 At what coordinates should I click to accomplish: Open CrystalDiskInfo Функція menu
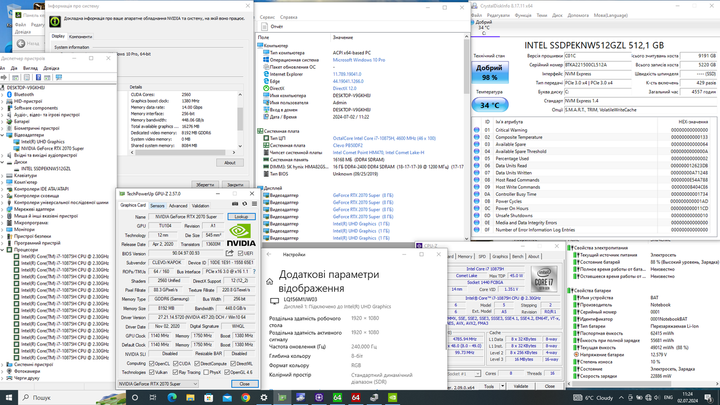[x=523, y=15]
